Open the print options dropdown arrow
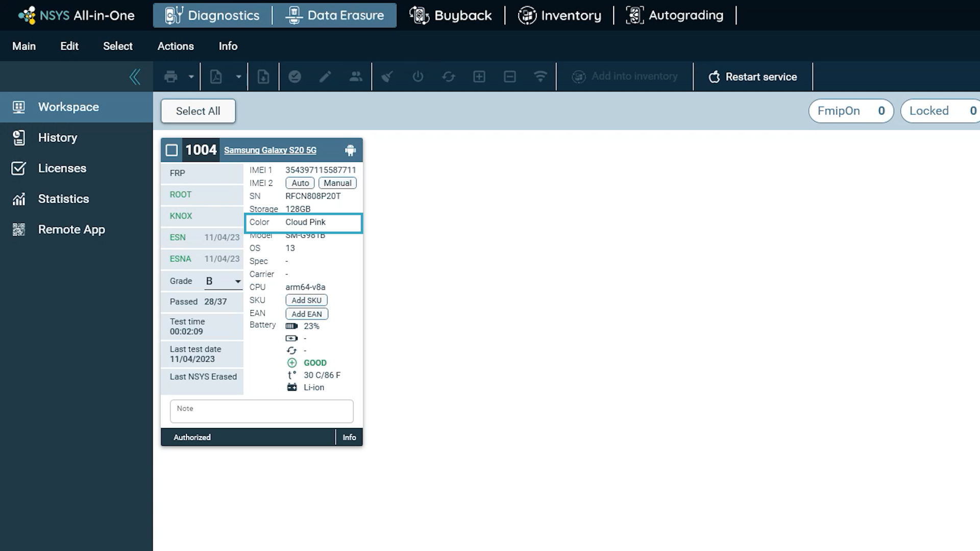This screenshot has height=551, width=980. point(191,77)
